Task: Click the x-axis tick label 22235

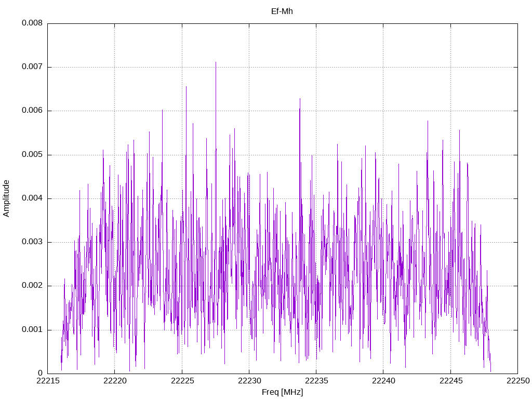Action: pos(316,381)
